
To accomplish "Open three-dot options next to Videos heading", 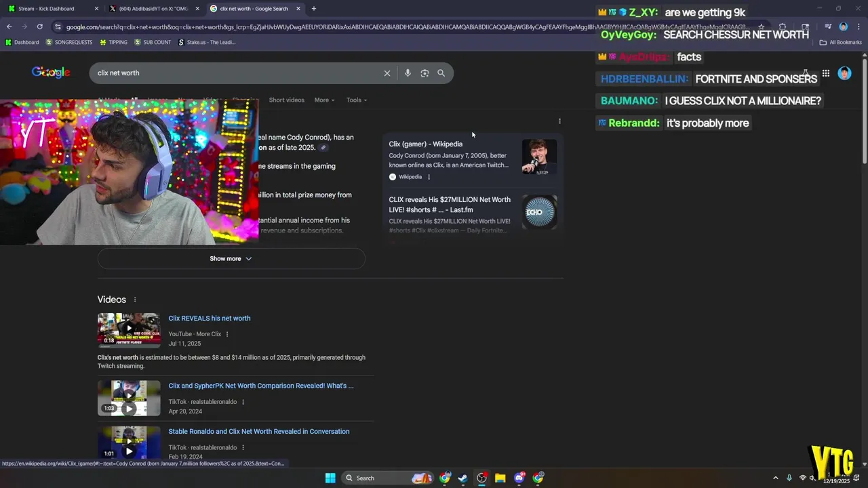I will tap(134, 300).
